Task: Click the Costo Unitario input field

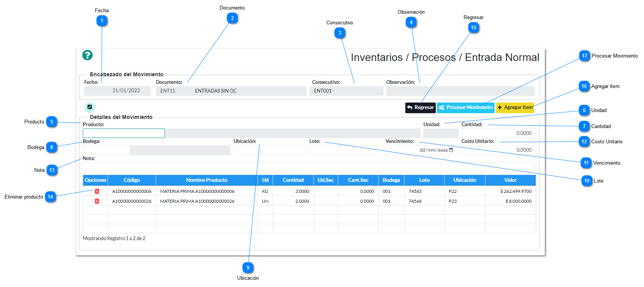Action: pos(499,150)
